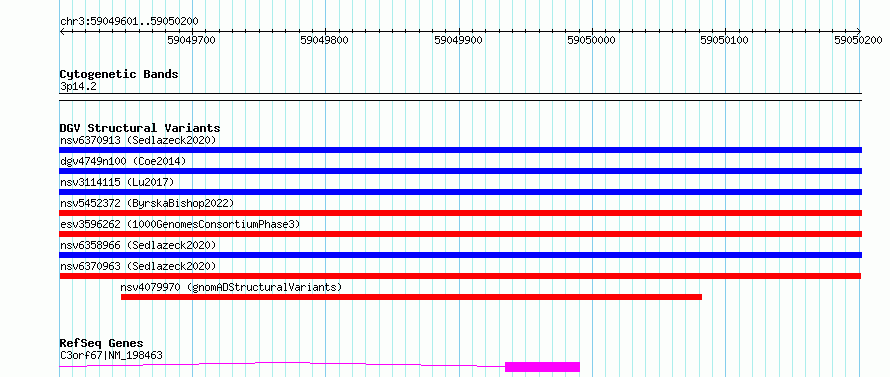Image resolution: width=890 pixels, height=377 pixels.
Task: Select the nsv5452372 (ByrskaBishop2022) label
Action: point(146,203)
